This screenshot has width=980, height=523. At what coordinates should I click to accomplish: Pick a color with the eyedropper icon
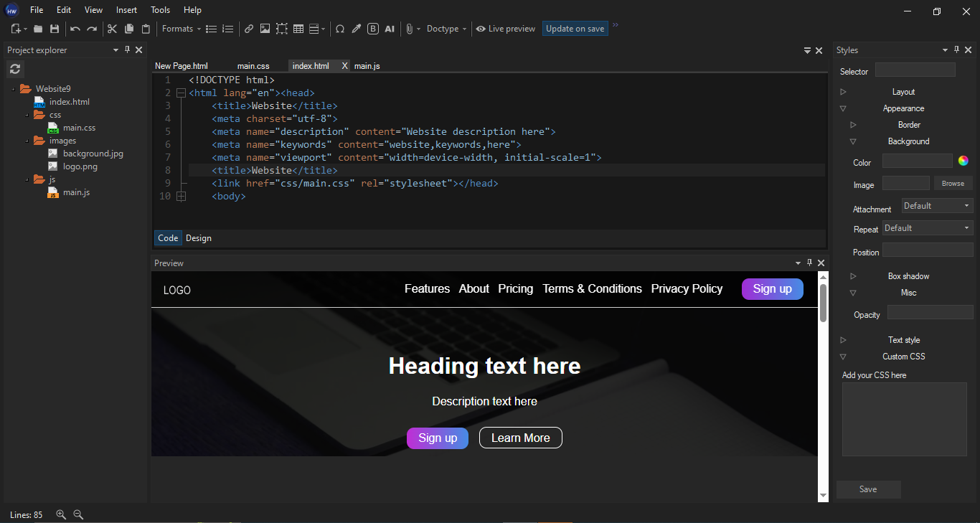[x=357, y=29]
